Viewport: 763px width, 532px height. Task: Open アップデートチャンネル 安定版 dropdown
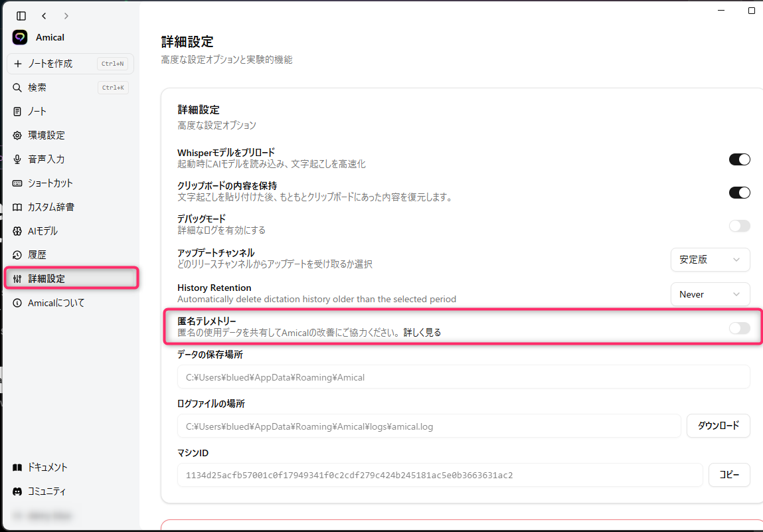coord(710,260)
